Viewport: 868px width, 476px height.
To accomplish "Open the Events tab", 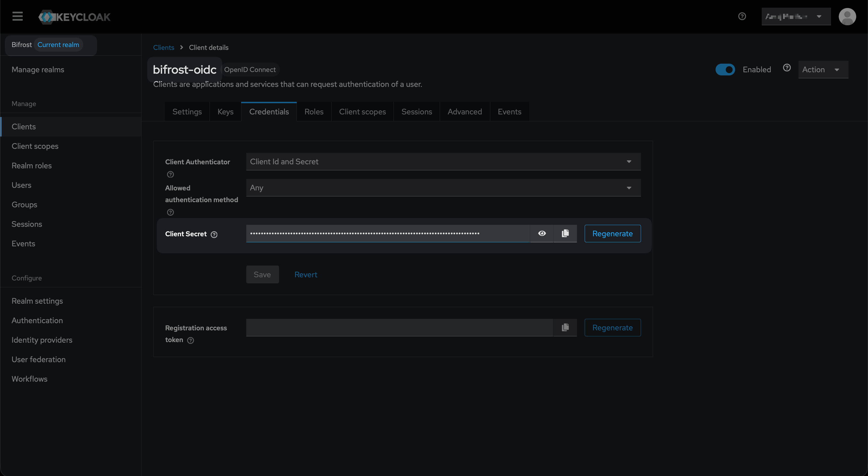I will click(x=509, y=112).
